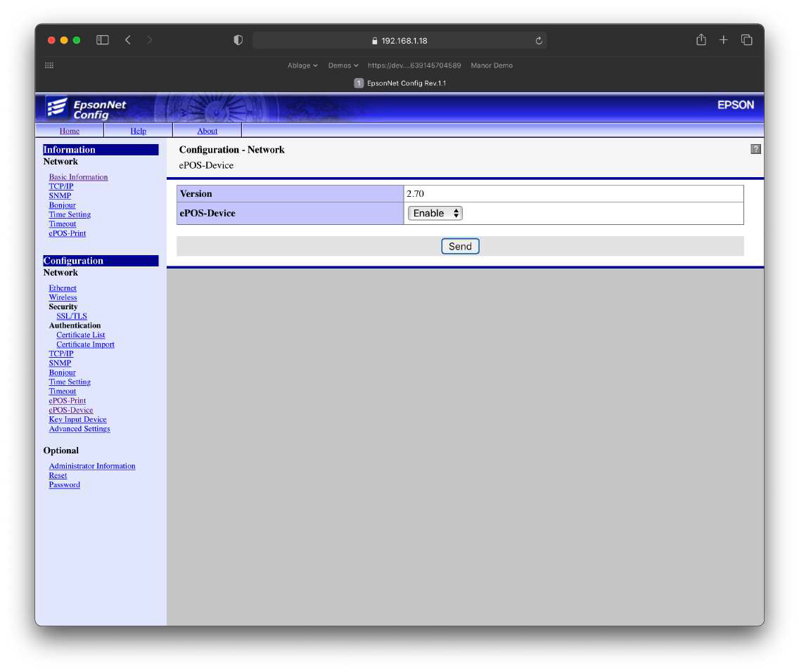The width and height of the screenshot is (799, 672).
Task: Open the privacy shield report icon
Action: (238, 40)
